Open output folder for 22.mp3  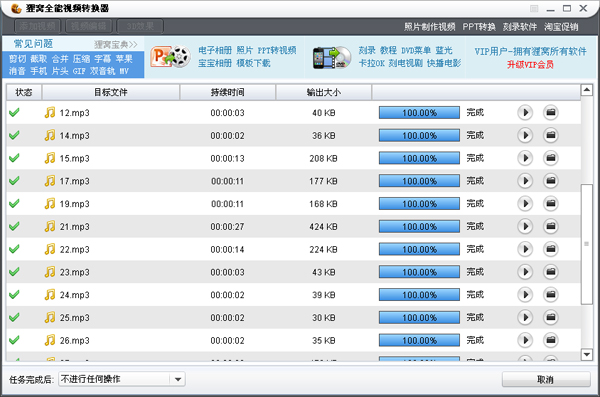tap(551, 249)
